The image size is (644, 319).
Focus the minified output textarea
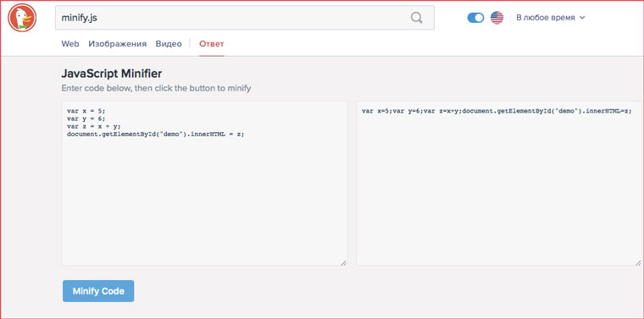498,184
